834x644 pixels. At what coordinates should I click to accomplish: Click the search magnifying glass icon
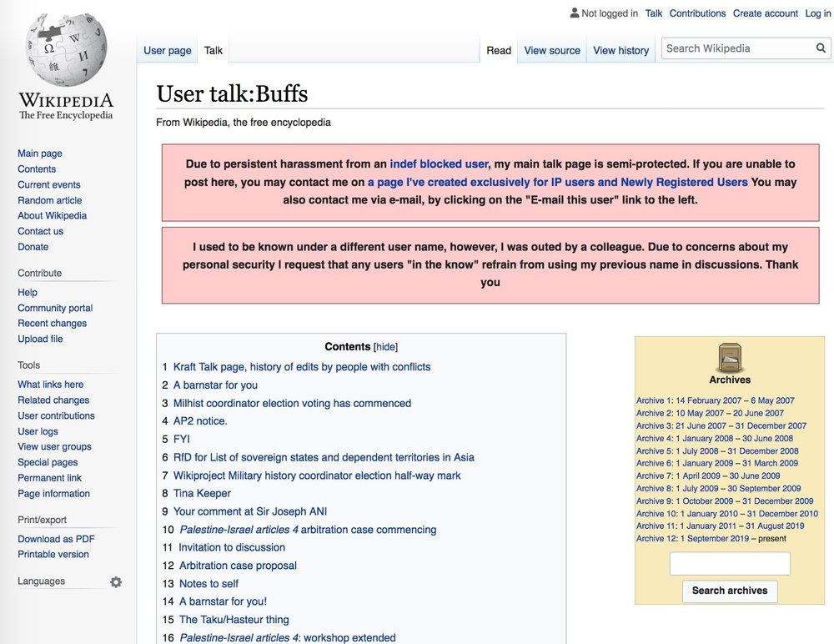819,48
